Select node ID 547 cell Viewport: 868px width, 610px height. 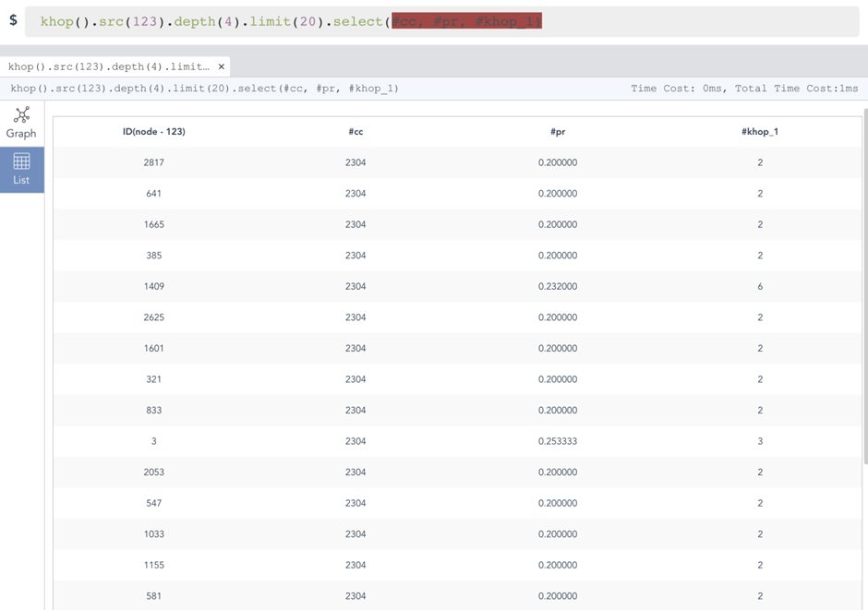click(154, 503)
